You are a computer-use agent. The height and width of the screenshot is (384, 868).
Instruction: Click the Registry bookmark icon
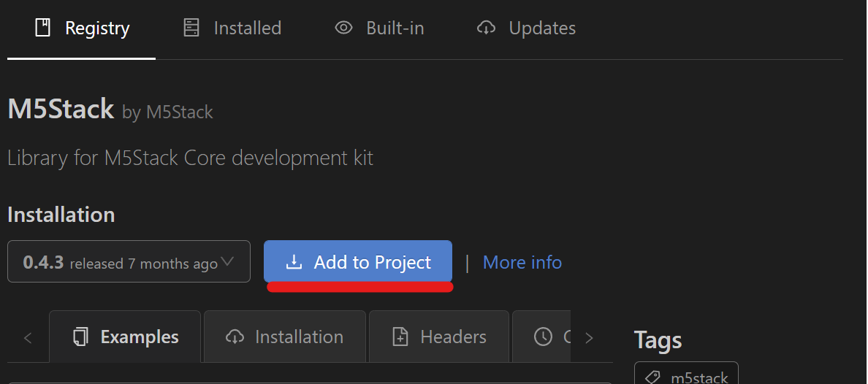pyautogui.click(x=42, y=28)
